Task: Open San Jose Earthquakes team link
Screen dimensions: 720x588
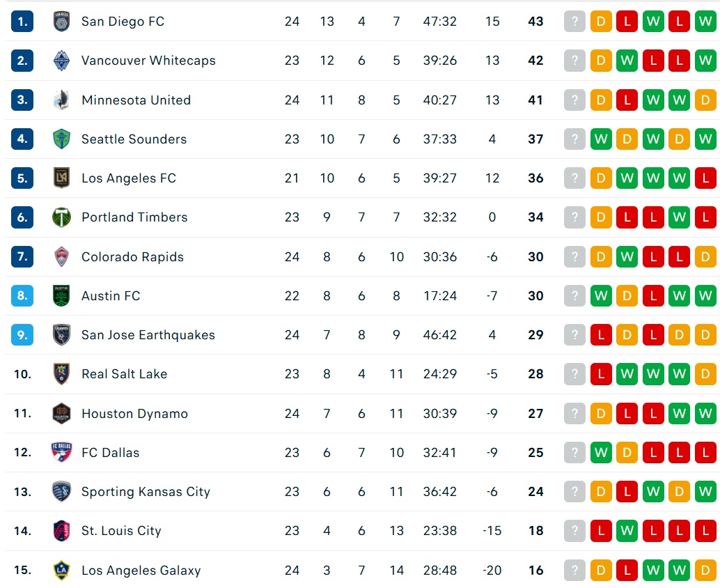Action: (148, 335)
